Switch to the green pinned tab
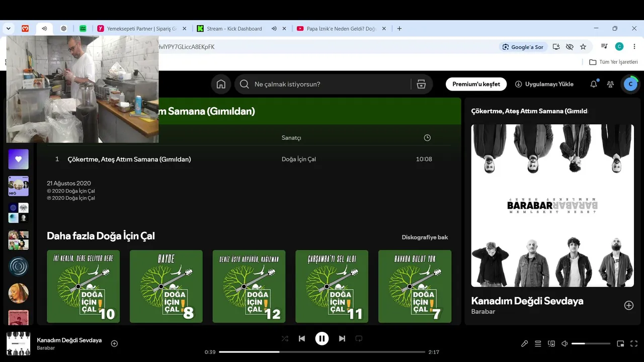Viewport: 644px width, 362px height. click(83, 29)
